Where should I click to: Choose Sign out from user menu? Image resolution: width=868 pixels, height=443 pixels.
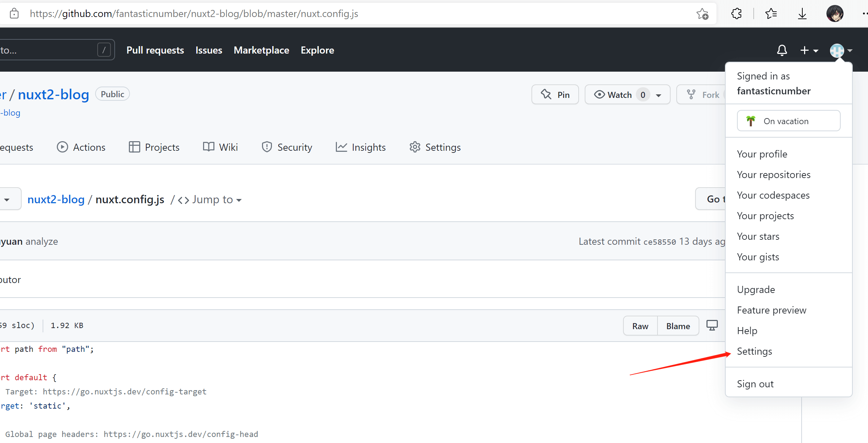[755, 384]
